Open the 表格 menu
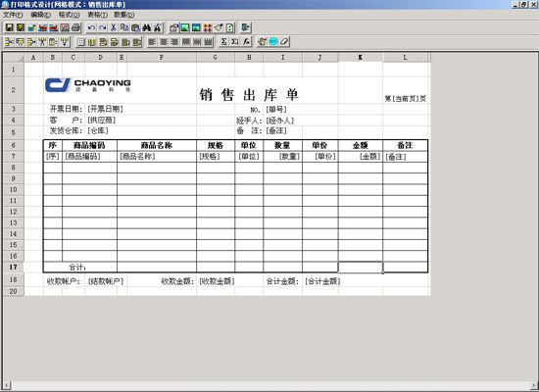This screenshot has width=539, height=392. (97, 15)
